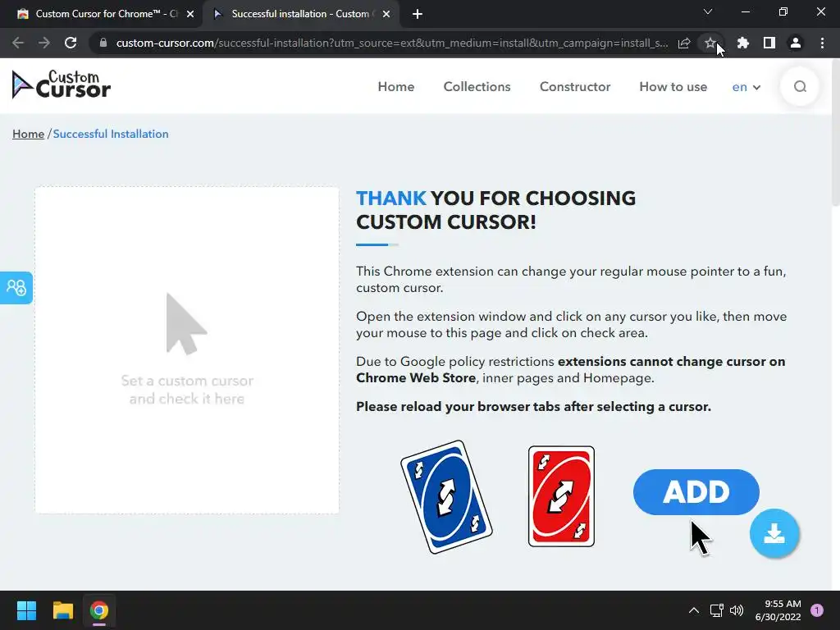
Task: Click the address bar URL
Action: [x=391, y=43]
